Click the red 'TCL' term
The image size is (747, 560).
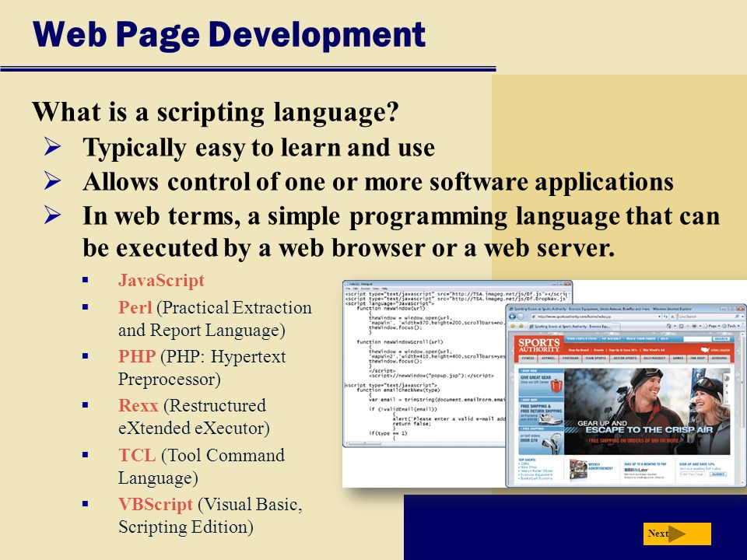click(137, 455)
